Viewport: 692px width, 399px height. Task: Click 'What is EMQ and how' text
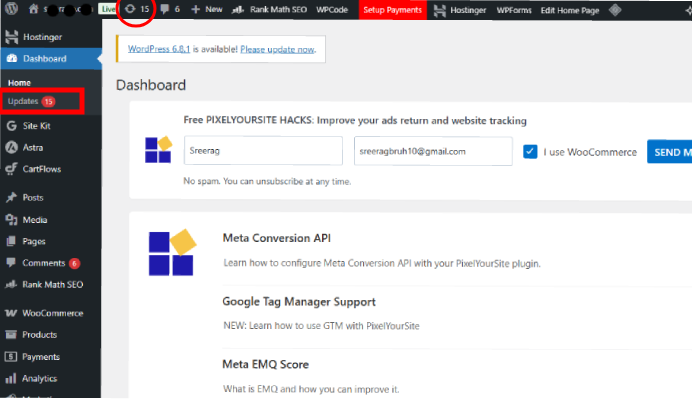311,389
